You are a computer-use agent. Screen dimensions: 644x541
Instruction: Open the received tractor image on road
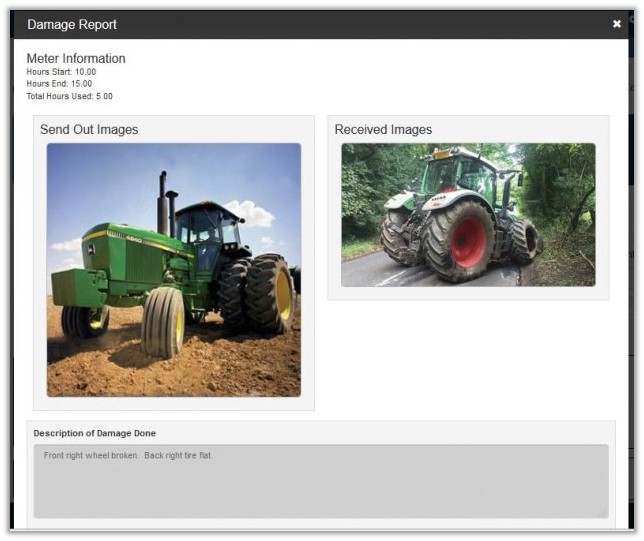click(468, 215)
